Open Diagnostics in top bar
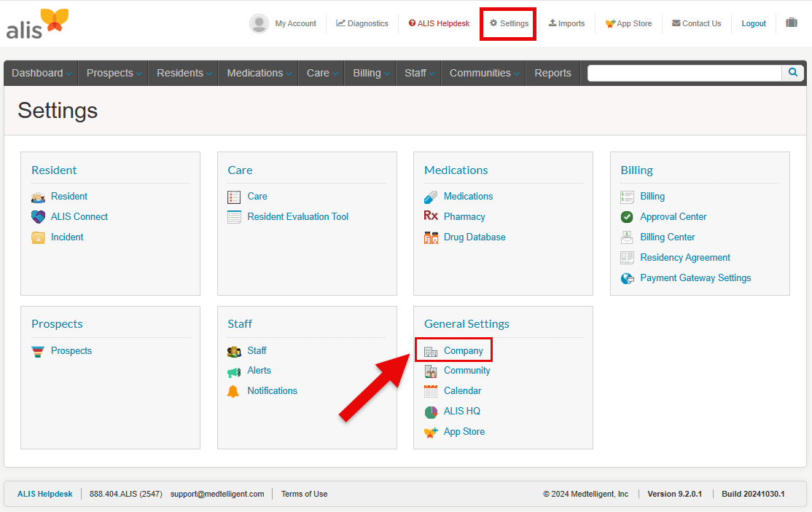 pos(362,23)
